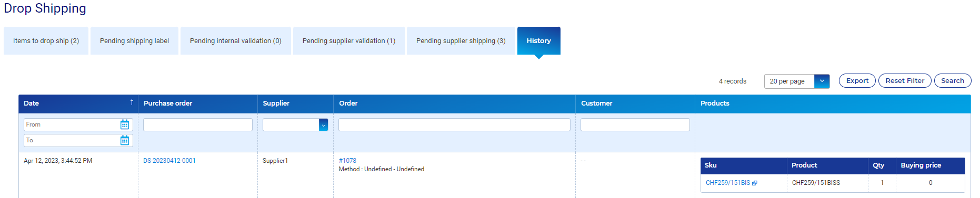View Pending supplier shipping tab
The height and width of the screenshot is (198, 980).
[461, 40]
